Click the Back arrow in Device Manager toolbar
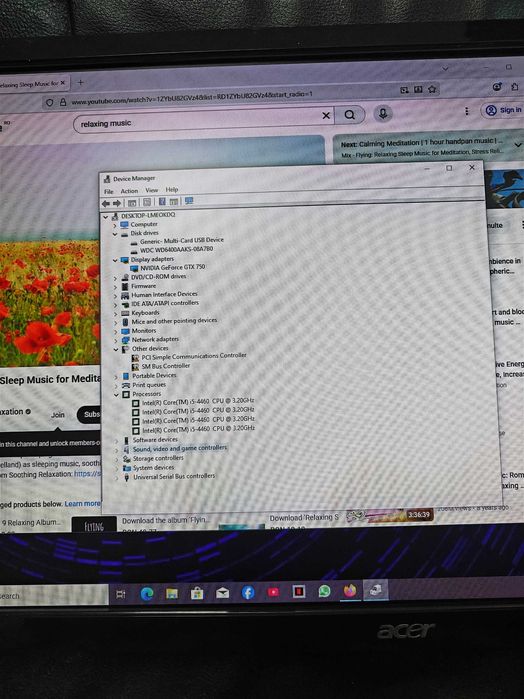Screen dimensions: 524x699 click(106, 204)
